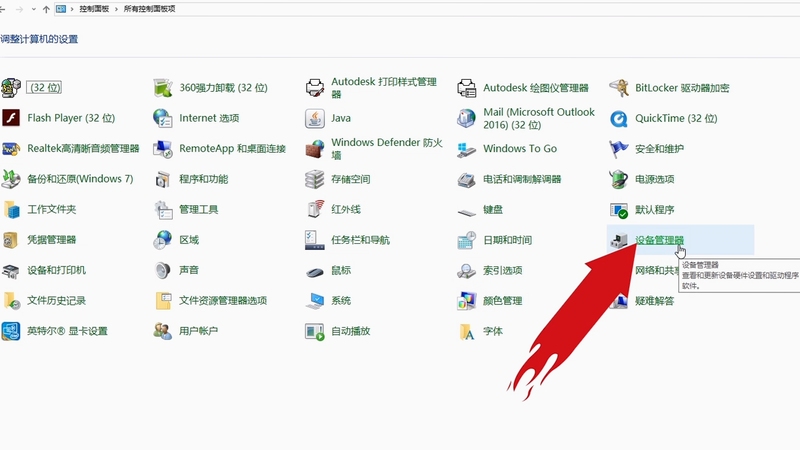Open the 鼠标 mouse icon

click(x=314, y=272)
